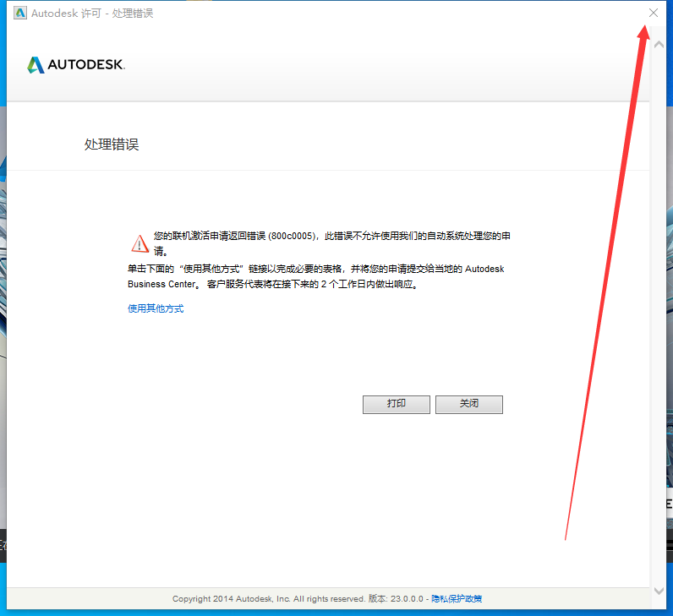Close the Autodesk license error window

pyautogui.click(x=654, y=13)
